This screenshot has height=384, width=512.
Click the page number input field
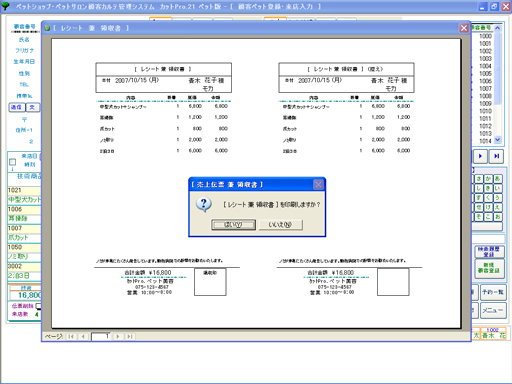coord(101,336)
